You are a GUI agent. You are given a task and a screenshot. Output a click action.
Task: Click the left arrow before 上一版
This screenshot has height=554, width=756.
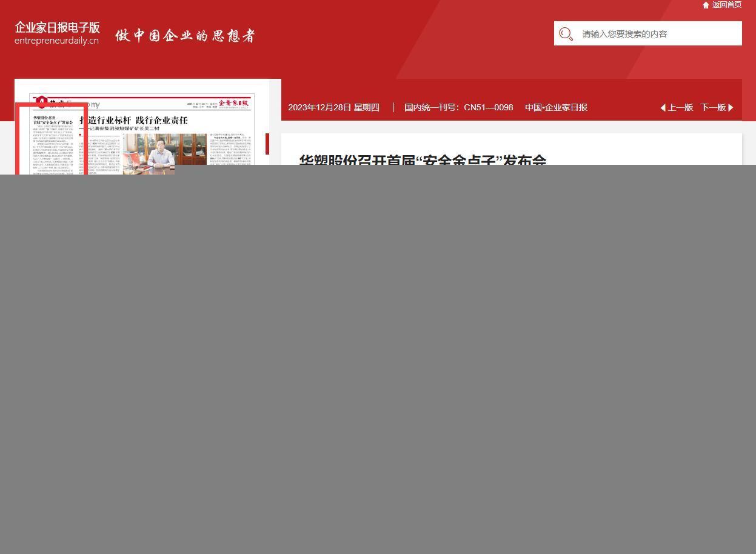663,108
